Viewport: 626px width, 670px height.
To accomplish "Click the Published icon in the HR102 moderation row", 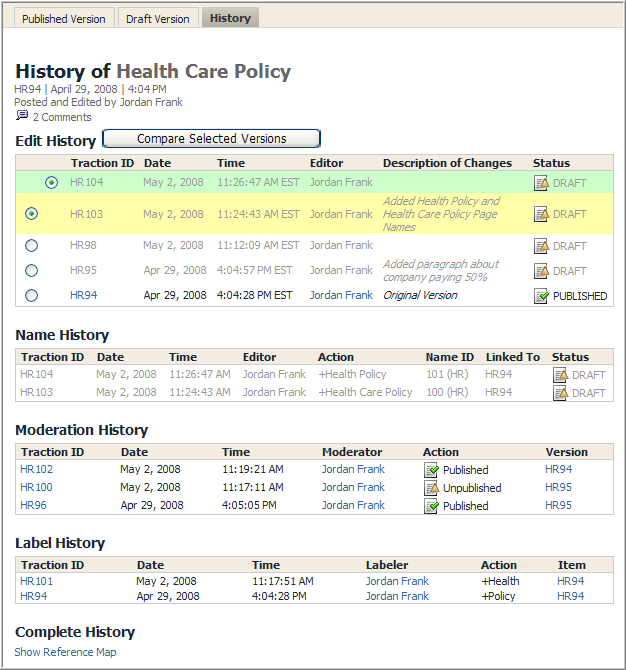I will (x=431, y=470).
